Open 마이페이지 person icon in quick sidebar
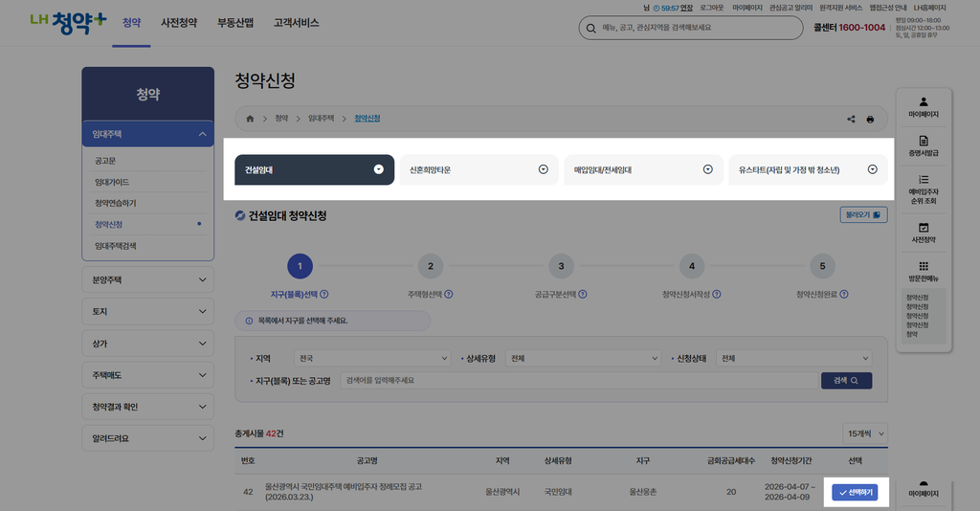Screen dimensions: 980x511 pos(924,101)
